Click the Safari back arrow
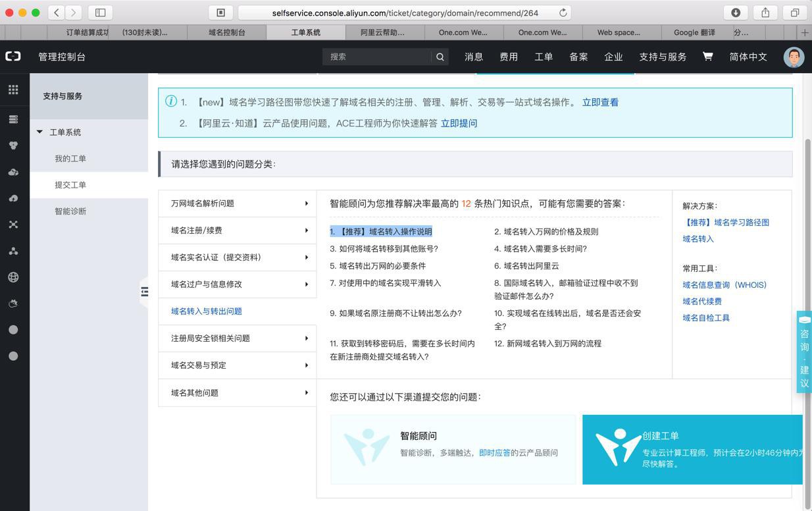This screenshot has height=511, width=812. click(57, 13)
